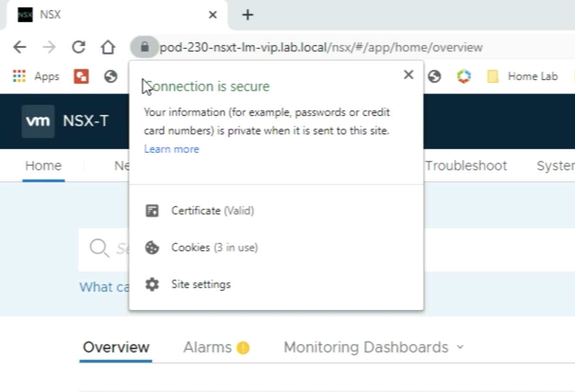
Task: Click the red square bookmark icon
Action: (x=81, y=77)
